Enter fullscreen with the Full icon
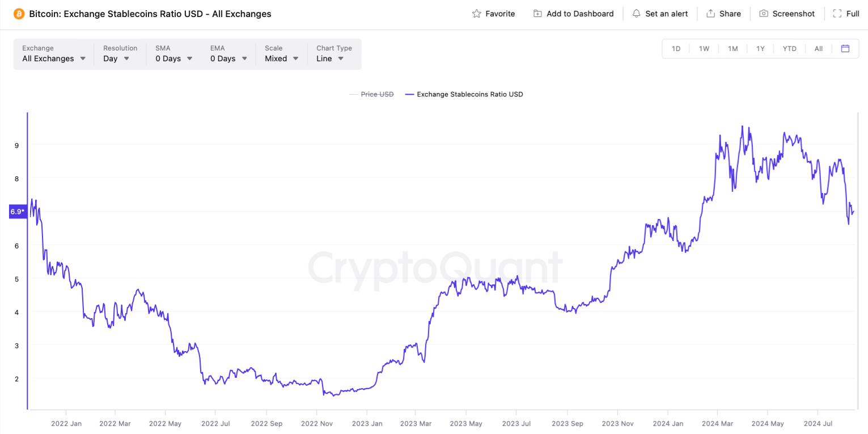This screenshot has width=868, height=434. click(x=837, y=14)
